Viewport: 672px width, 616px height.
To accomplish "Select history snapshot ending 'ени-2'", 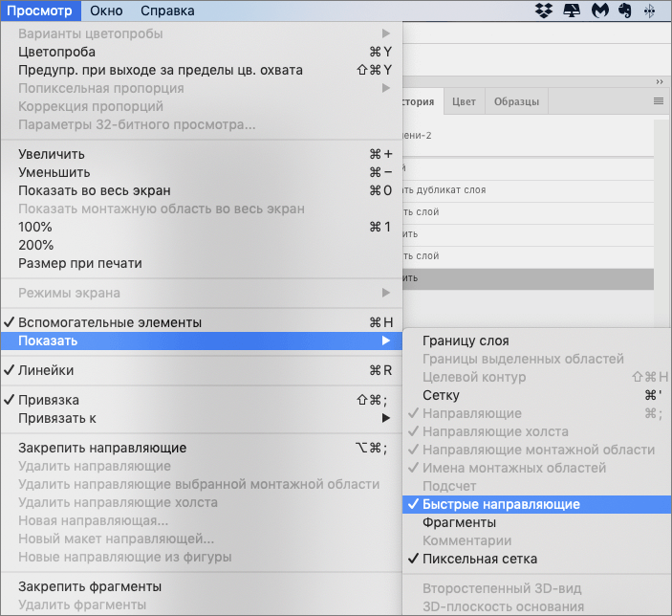I will click(528, 136).
